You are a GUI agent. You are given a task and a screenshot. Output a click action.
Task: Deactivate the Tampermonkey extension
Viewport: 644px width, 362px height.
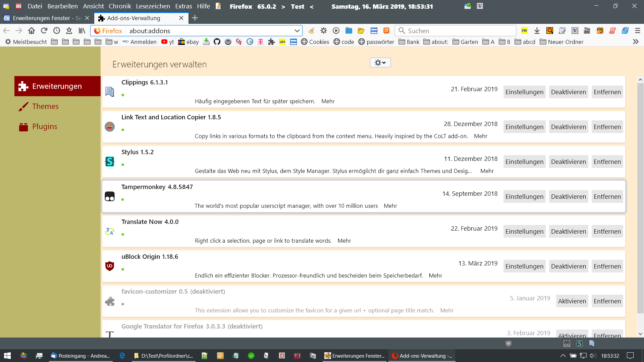click(x=568, y=197)
